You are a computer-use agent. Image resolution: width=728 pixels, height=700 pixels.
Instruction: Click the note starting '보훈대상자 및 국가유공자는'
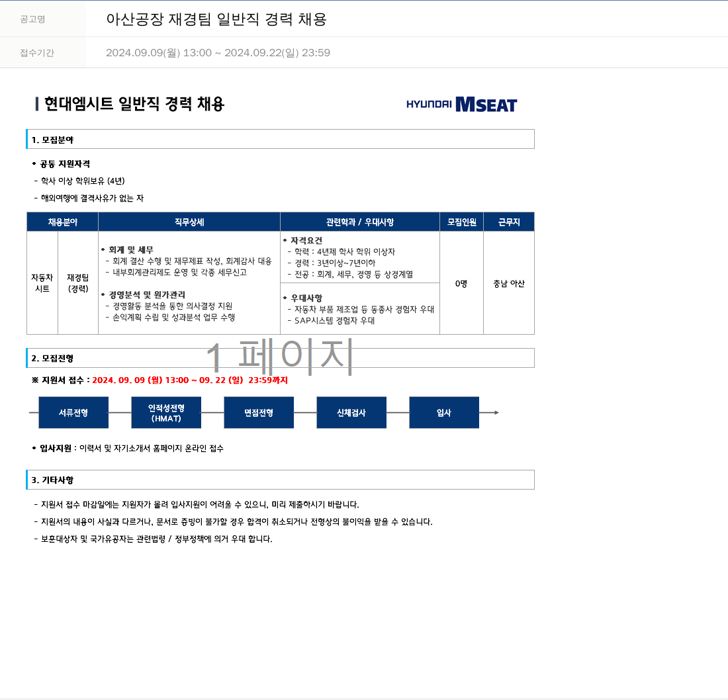156,539
